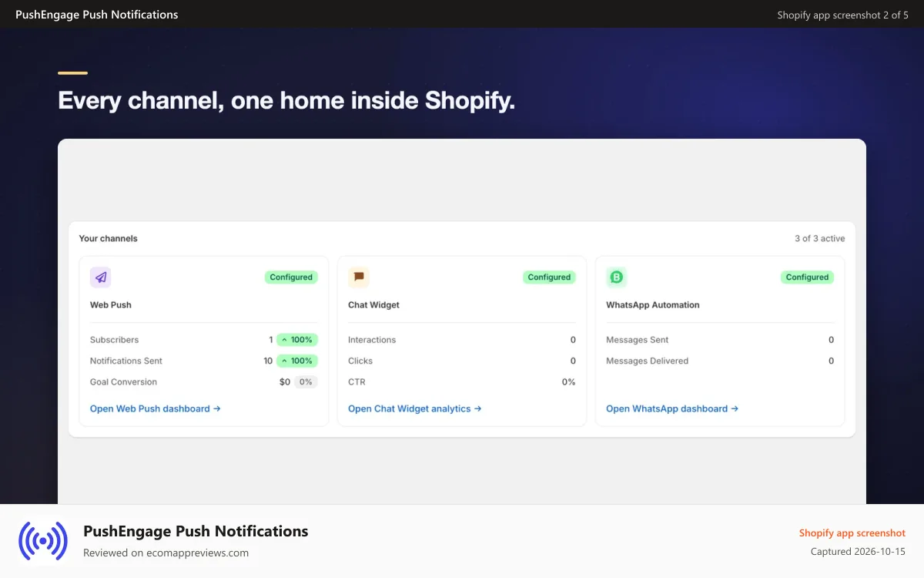
Task: Click "Reviewed on ecomappreviews.com" text
Action: click(x=166, y=553)
